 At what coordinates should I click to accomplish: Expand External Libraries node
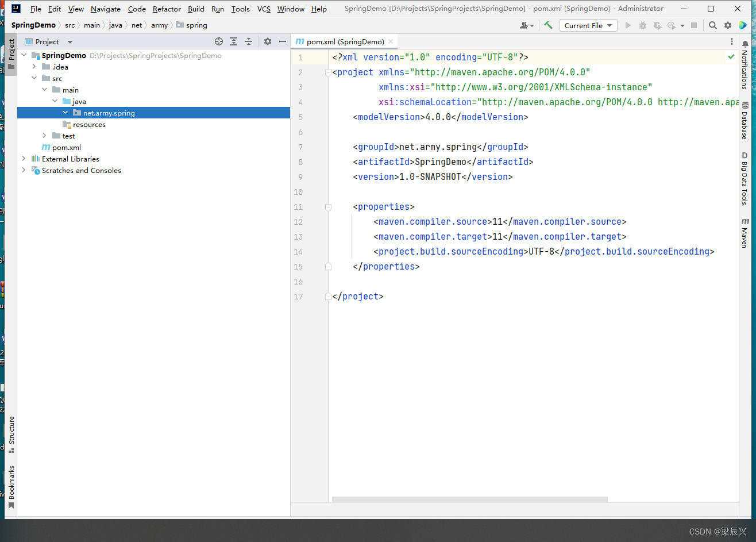click(24, 159)
